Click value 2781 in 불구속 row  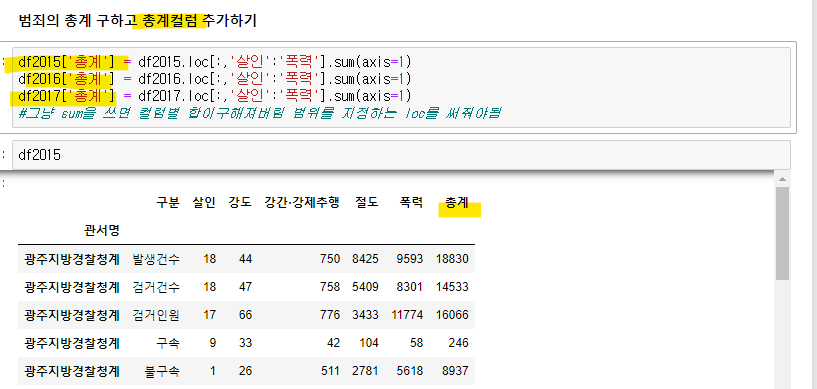pos(366,371)
